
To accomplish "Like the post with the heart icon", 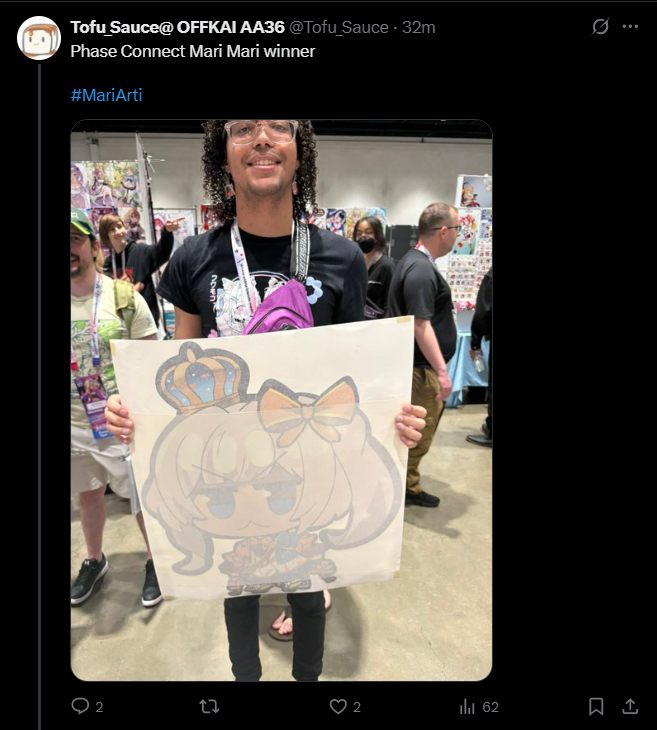I will pos(338,707).
